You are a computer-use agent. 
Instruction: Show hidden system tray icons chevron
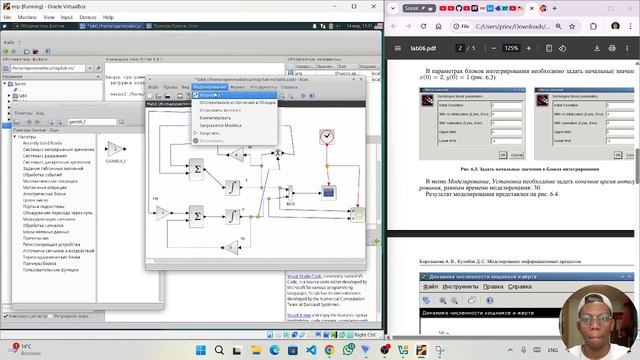tap(510, 350)
